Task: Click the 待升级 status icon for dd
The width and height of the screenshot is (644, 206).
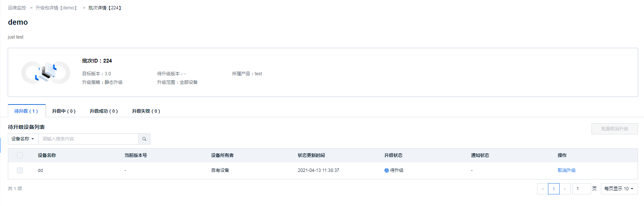Action: (386, 170)
